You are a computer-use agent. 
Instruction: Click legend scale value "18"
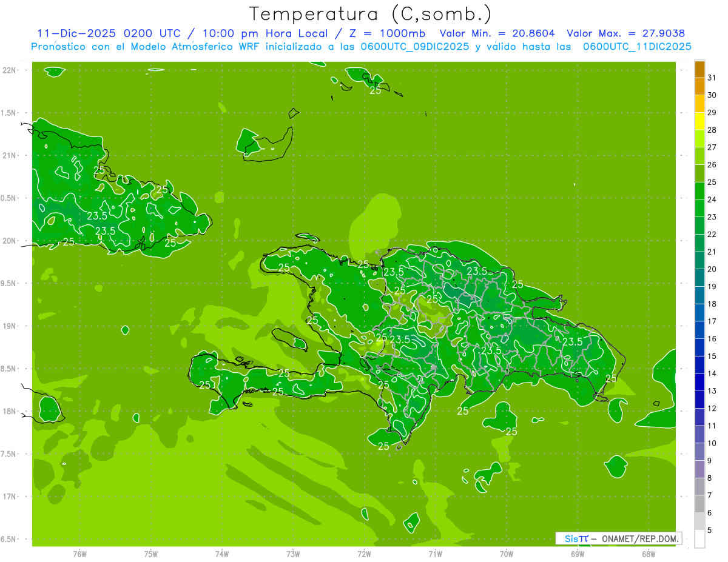pos(712,304)
